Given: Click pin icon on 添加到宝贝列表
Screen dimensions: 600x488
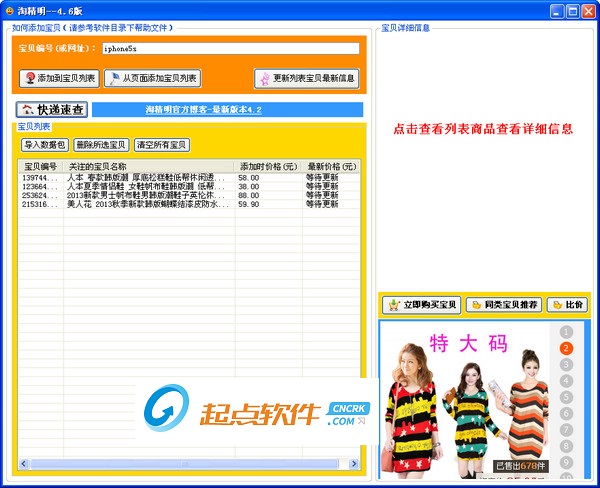Looking at the screenshot, I should [30, 78].
